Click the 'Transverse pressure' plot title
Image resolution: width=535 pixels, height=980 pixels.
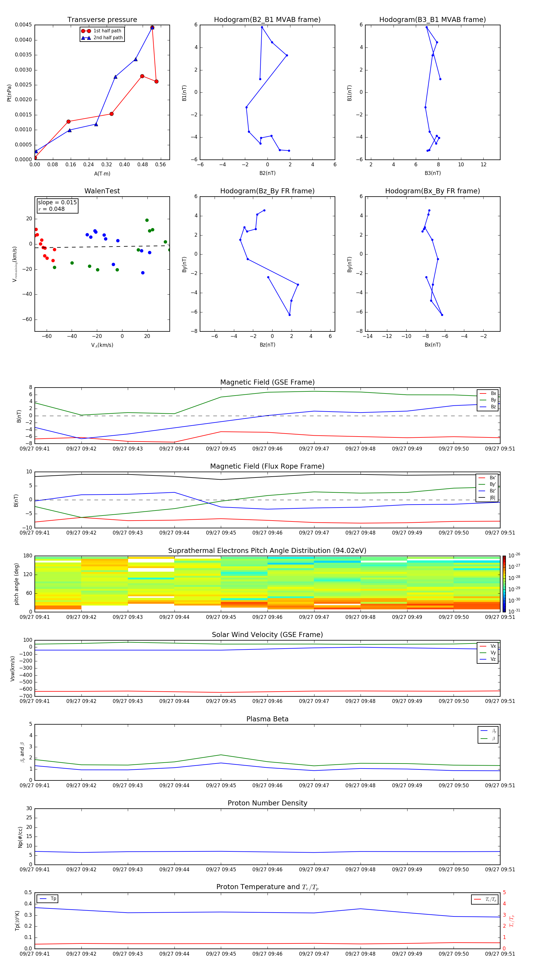click(102, 19)
